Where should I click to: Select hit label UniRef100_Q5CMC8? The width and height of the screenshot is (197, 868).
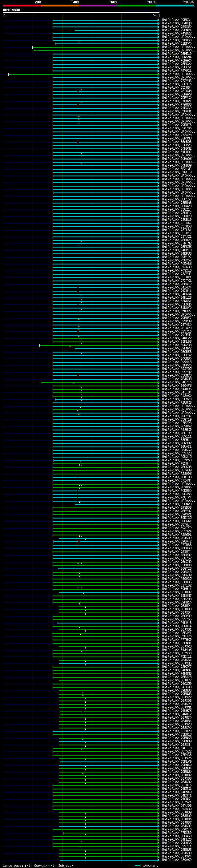176,375
